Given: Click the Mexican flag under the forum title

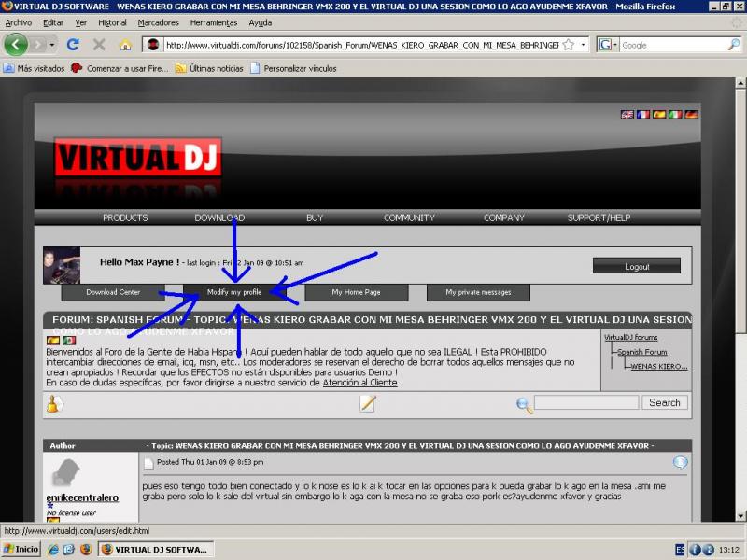Looking at the screenshot, I should [x=69, y=341].
